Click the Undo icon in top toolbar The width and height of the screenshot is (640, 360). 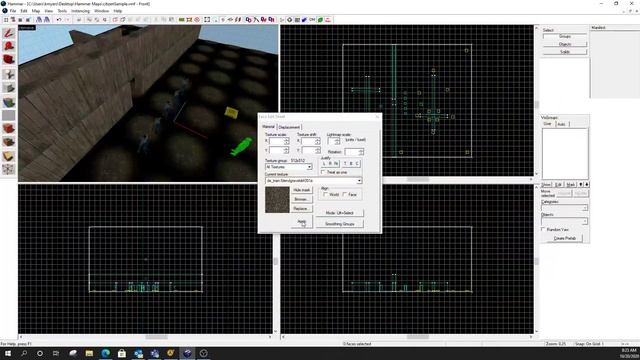59,20
